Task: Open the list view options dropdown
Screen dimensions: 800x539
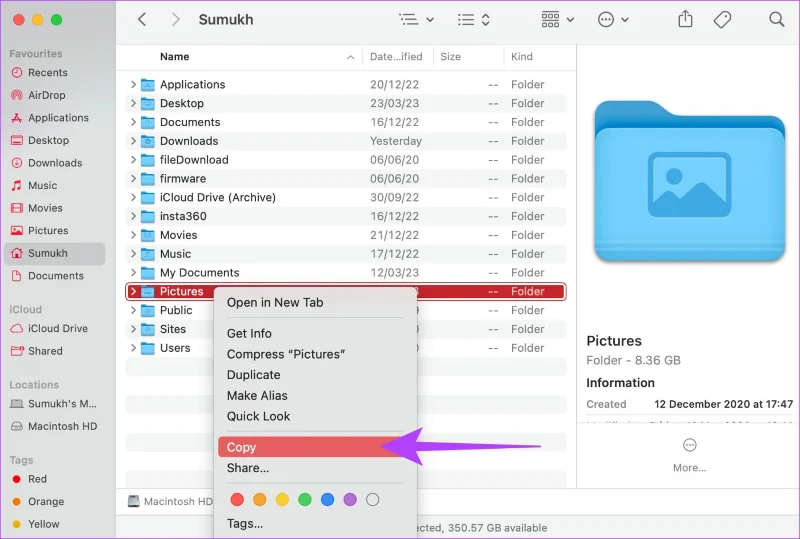Action: pos(416,20)
